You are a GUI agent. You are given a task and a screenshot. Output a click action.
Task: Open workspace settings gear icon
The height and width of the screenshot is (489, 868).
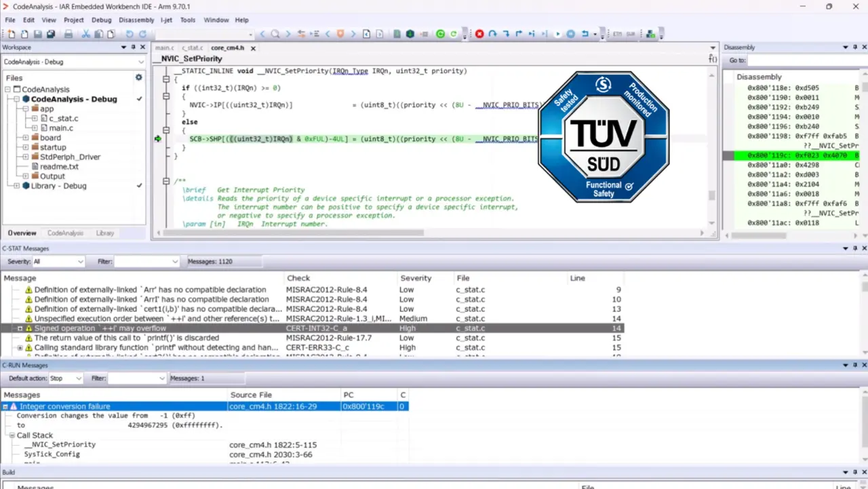coord(138,77)
